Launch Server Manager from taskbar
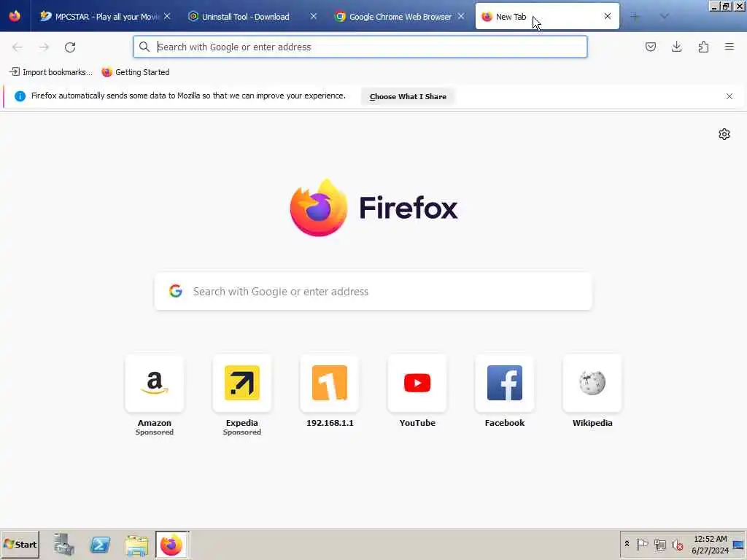The image size is (747, 560). (64, 545)
